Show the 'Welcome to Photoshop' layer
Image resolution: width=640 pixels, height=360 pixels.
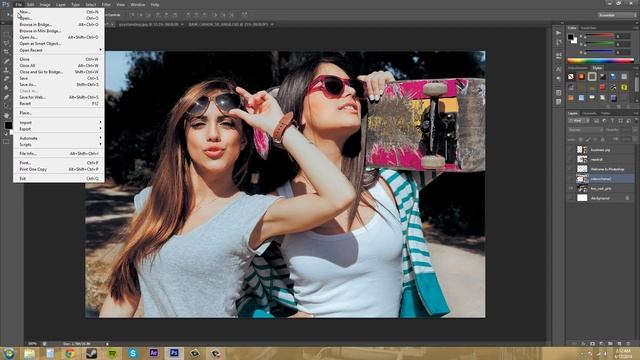(x=570, y=169)
